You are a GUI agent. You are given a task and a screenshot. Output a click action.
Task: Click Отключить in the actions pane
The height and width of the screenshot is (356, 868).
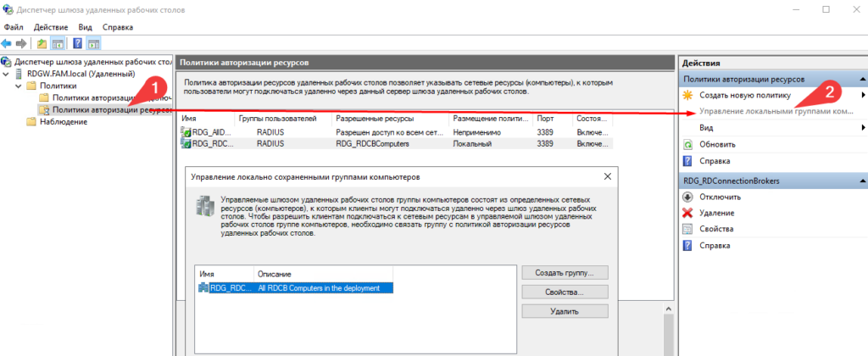[719, 197]
